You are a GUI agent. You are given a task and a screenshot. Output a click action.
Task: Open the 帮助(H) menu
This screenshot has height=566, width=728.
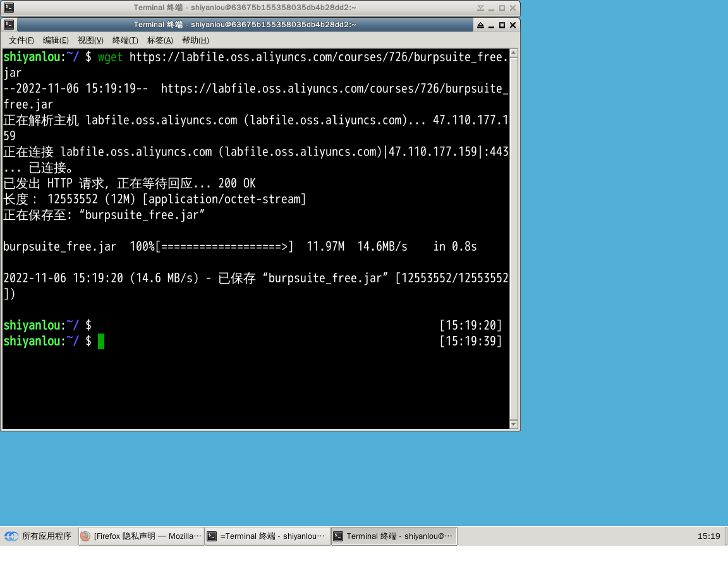tap(195, 40)
